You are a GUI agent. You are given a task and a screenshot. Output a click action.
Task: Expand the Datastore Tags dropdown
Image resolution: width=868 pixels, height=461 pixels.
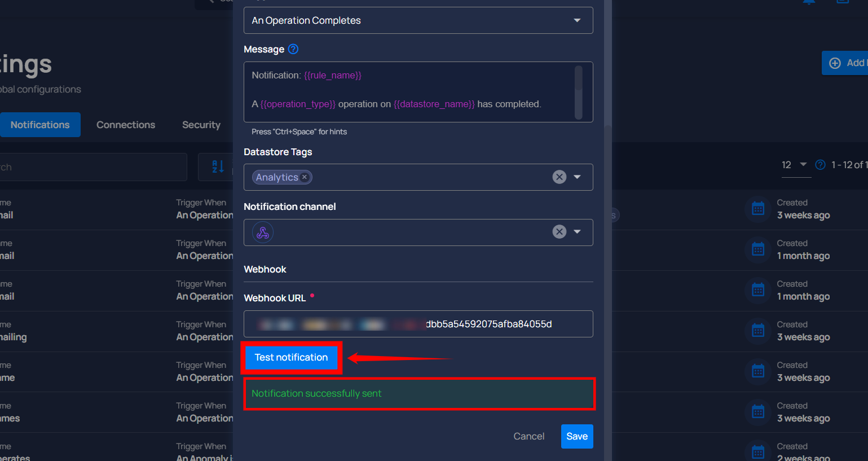coord(577,177)
